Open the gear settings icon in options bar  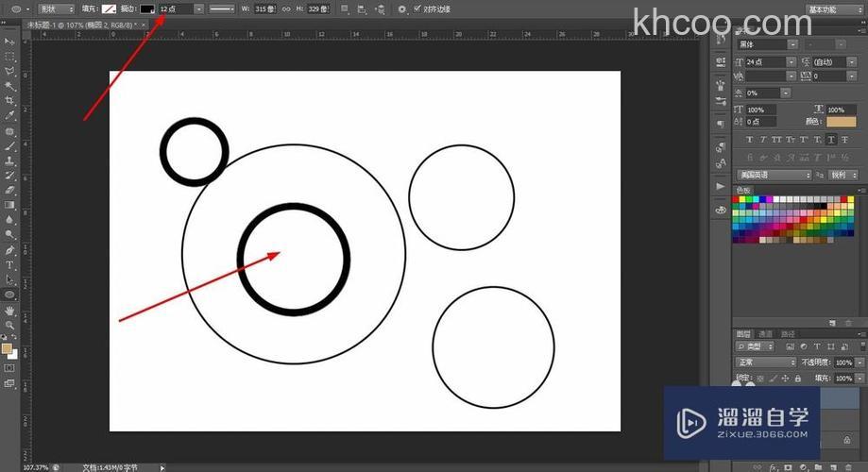[401, 8]
